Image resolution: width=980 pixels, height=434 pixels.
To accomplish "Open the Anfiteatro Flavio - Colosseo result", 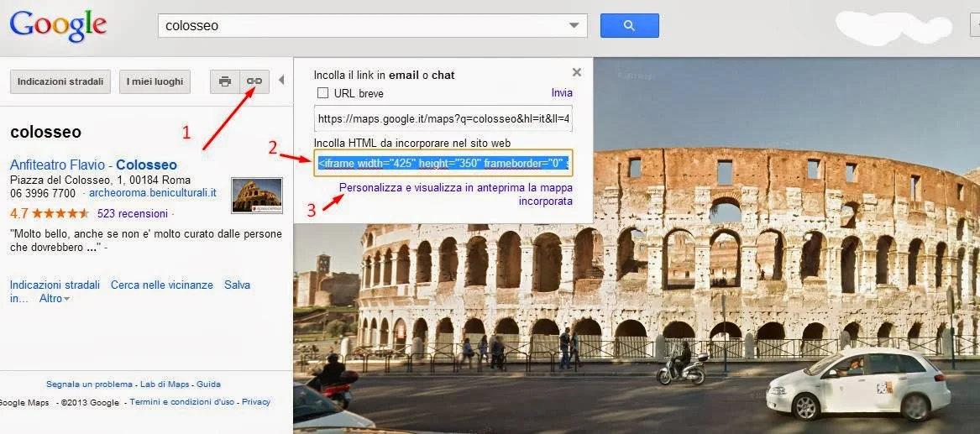I will tap(94, 165).
